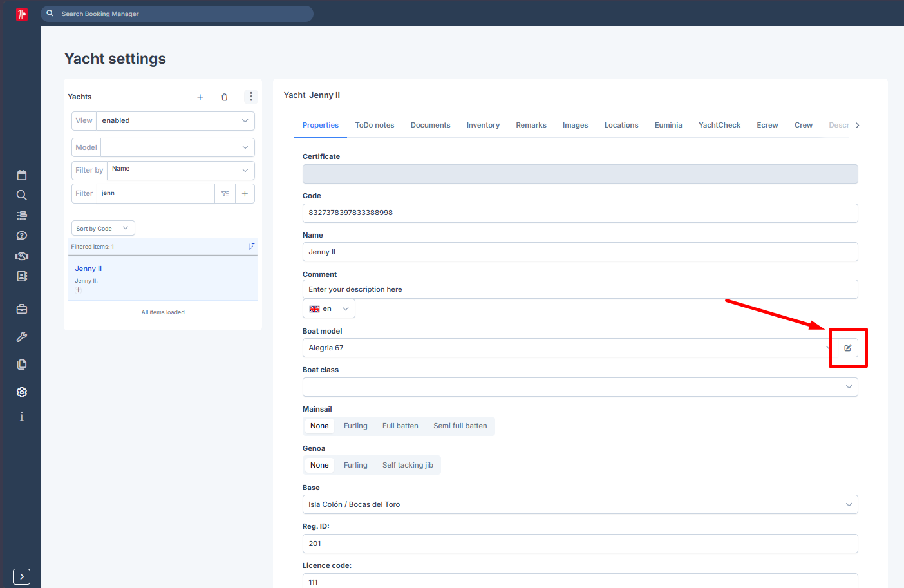Expand the Boat class dropdown
Image resolution: width=904 pixels, height=588 pixels.
pos(580,387)
